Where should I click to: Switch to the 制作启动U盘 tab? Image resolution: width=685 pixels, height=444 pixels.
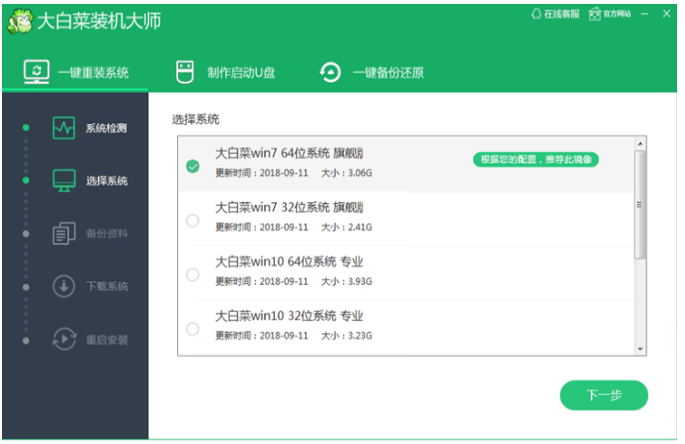click(x=225, y=72)
